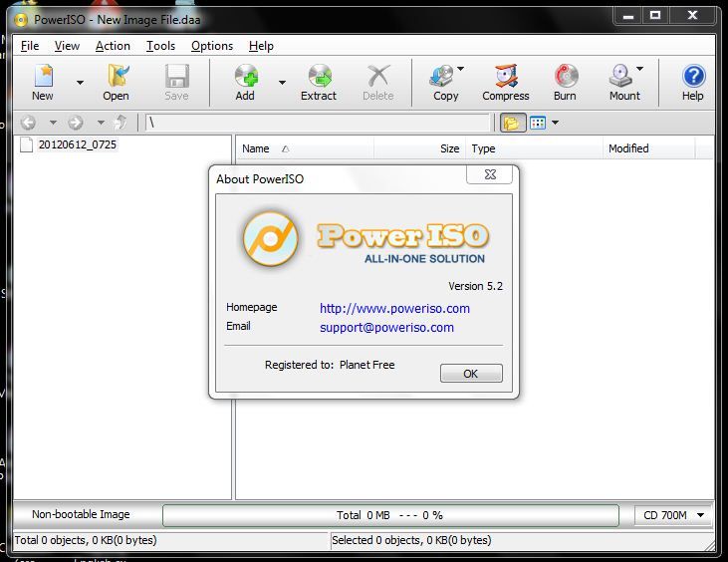Image resolution: width=728 pixels, height=562 pixels.
Task: Open an image with Open toolbar icon
Action: coord(117,83)
